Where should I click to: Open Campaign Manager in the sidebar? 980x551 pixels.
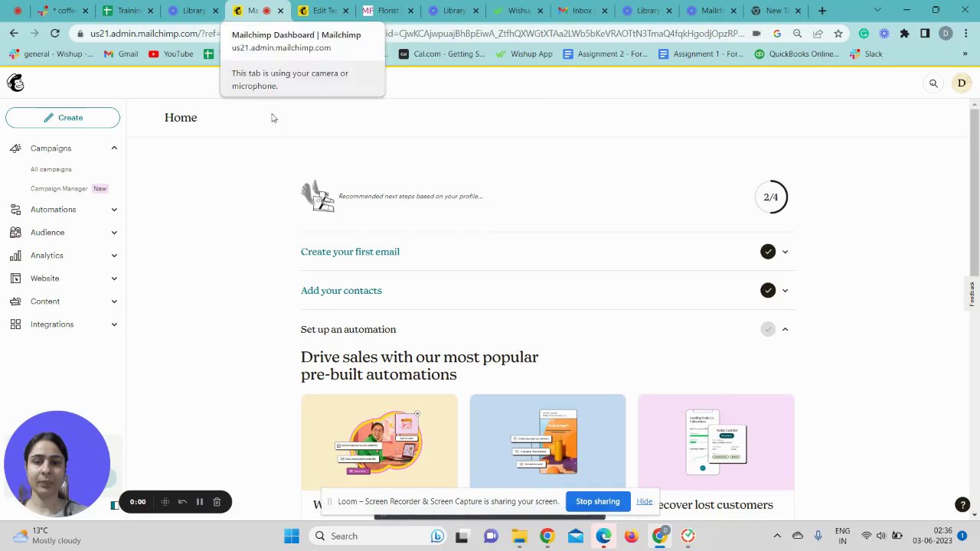click(59, 188)
